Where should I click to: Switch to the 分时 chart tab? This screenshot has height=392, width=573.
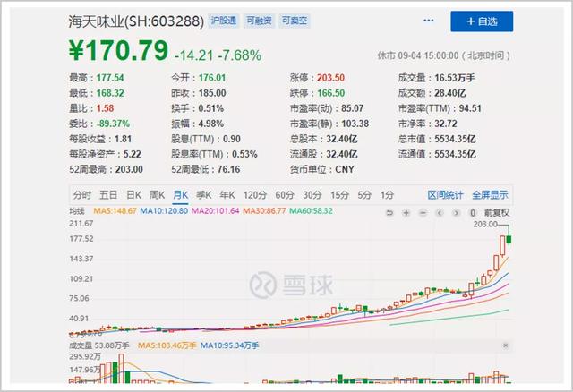click(82, 194)
